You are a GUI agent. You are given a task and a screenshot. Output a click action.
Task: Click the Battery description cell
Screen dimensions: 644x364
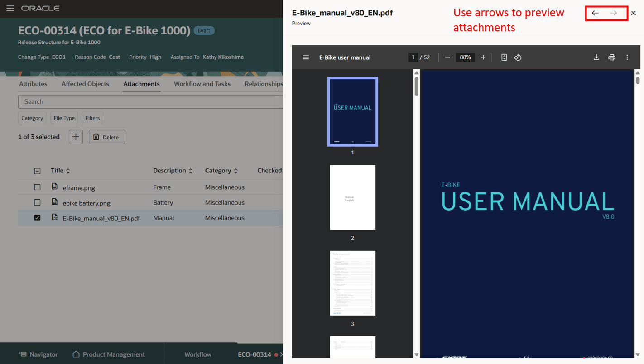coord(163,202)
